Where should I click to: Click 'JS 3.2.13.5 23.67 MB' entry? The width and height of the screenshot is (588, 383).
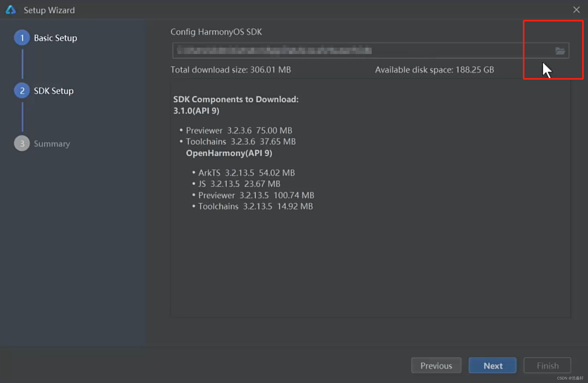click(239, 184)
